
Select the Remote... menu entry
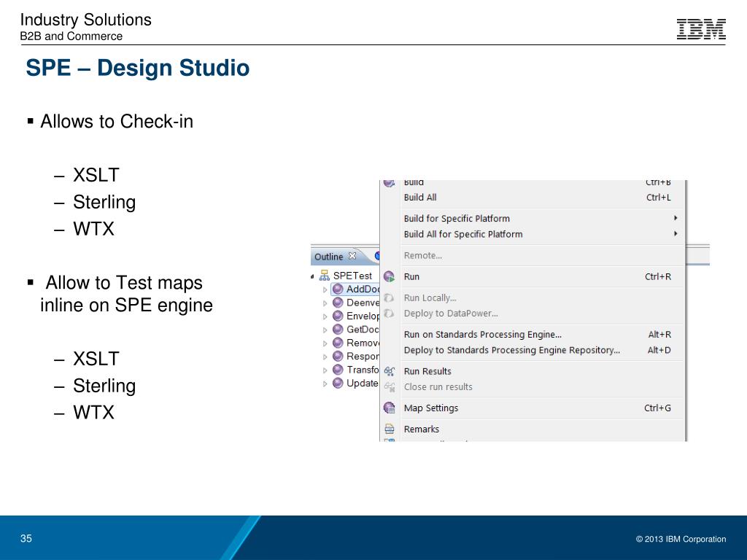(533, 256)
